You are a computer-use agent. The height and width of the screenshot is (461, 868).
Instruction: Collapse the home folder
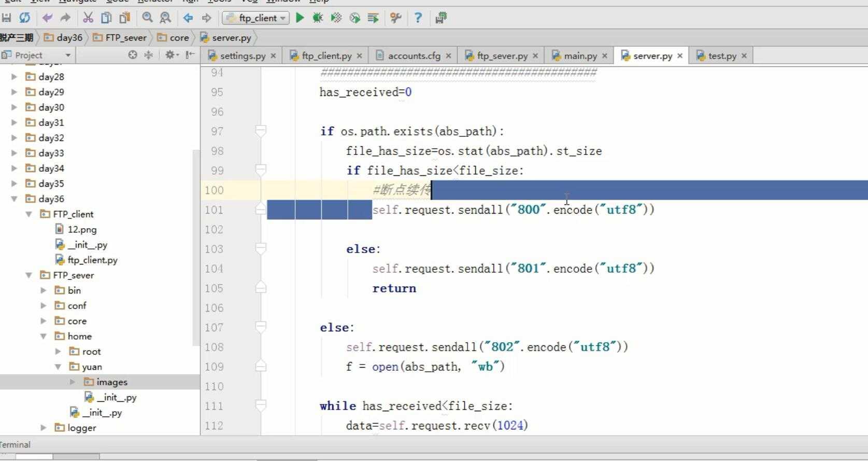(44, 337)
